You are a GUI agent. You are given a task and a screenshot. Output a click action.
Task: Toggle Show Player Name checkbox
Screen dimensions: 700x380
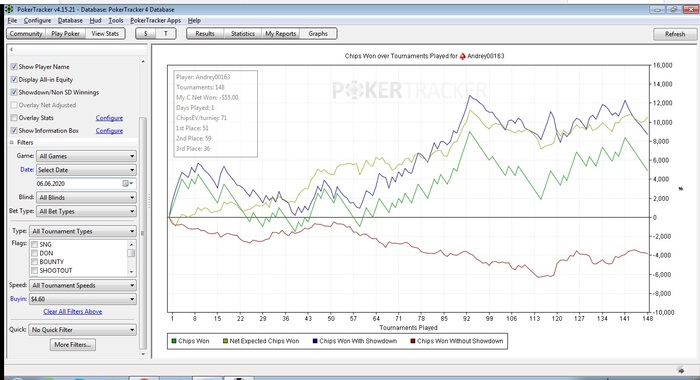[14, 67]
